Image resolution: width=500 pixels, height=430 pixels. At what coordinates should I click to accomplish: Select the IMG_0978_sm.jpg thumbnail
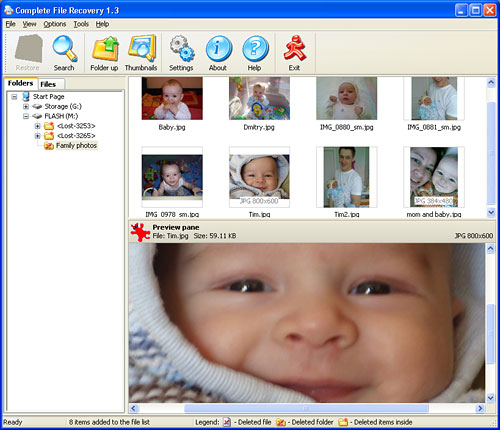(x=172, y=177)
